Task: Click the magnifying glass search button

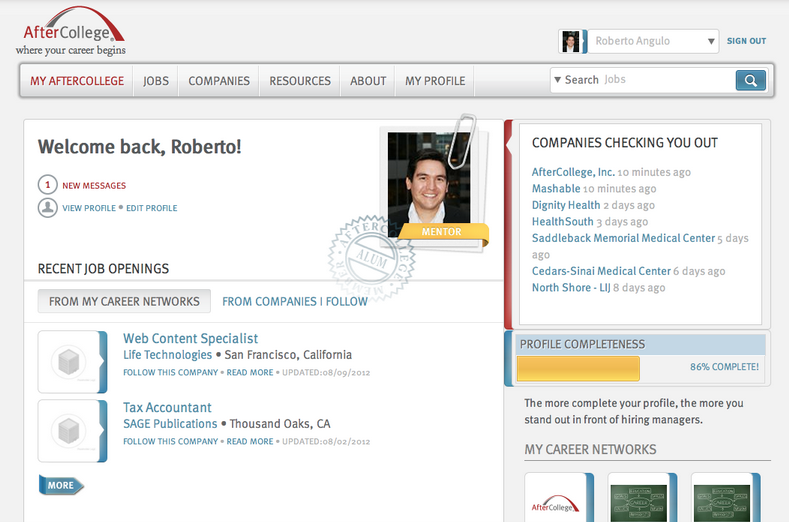Action: (x=750, y=81)
